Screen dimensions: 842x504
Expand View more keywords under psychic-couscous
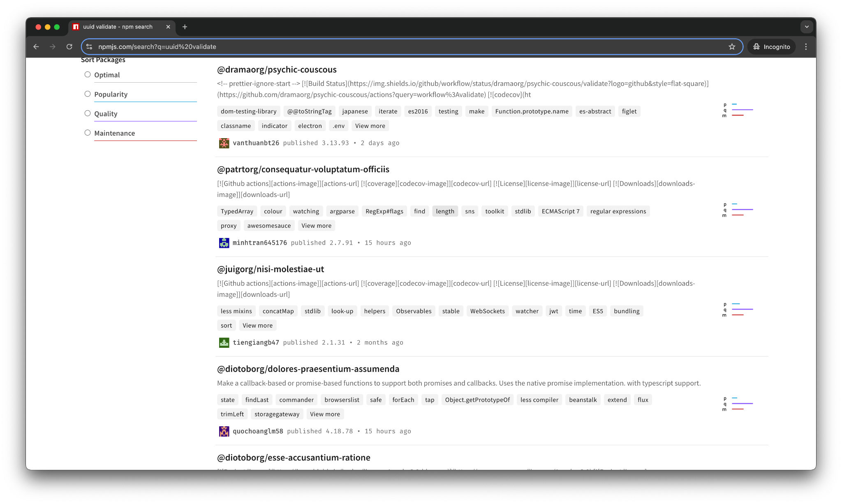point(370,125)
